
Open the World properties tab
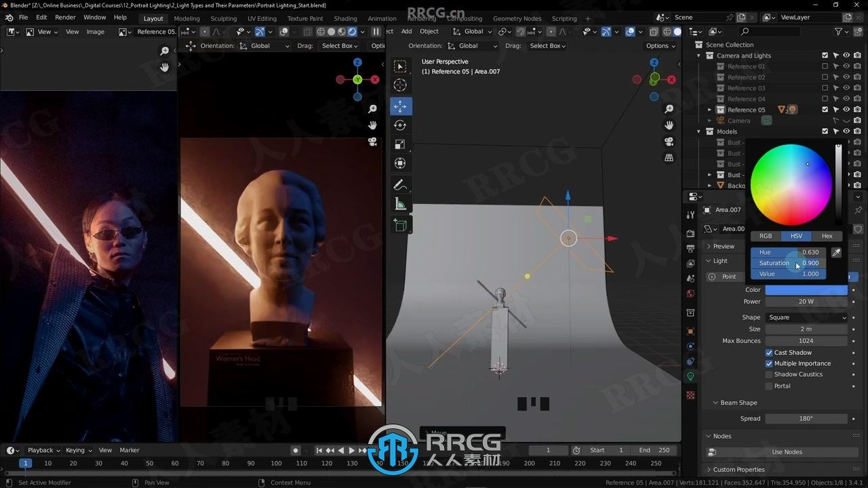[x=690, y=293]
